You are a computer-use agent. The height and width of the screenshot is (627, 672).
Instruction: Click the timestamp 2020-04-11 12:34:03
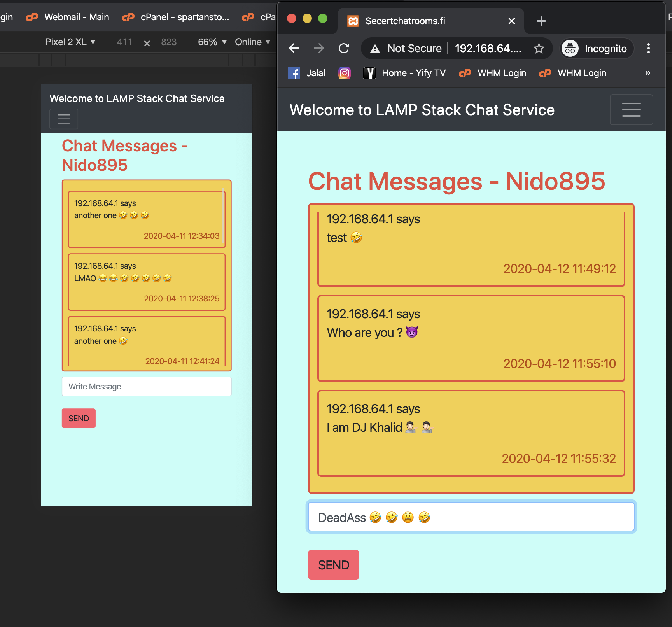[x=182, y=236]
